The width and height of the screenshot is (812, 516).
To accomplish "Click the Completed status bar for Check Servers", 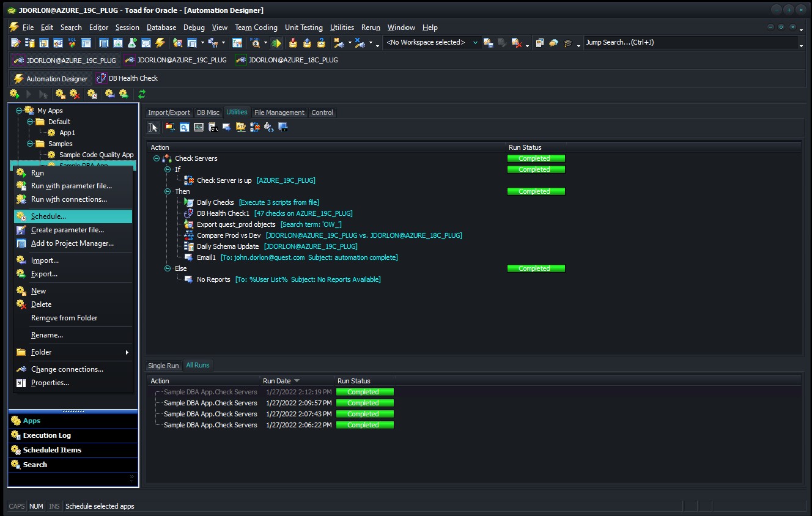I will 536,158.
